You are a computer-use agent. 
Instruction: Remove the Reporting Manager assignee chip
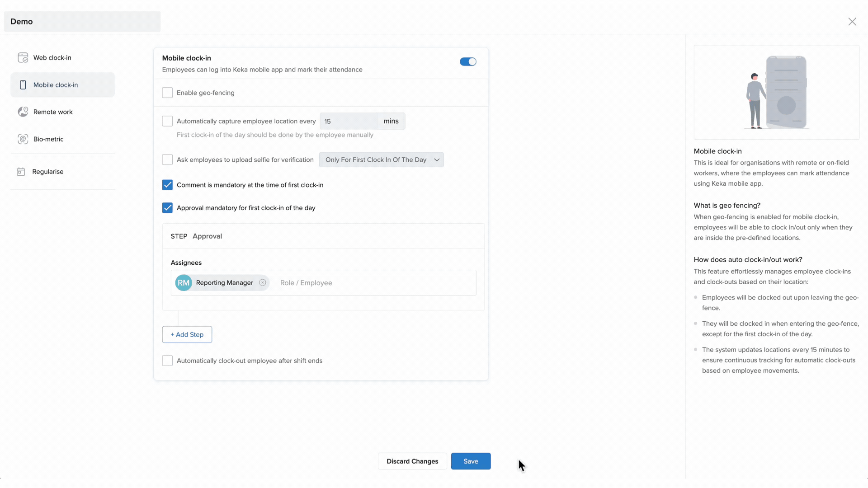point(263,283)
